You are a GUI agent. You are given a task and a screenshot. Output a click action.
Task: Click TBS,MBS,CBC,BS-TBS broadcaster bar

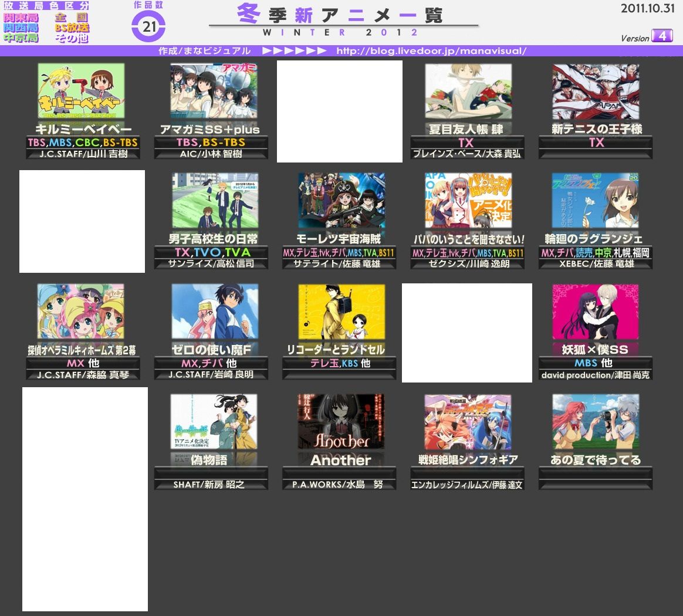tap(83, 143)
